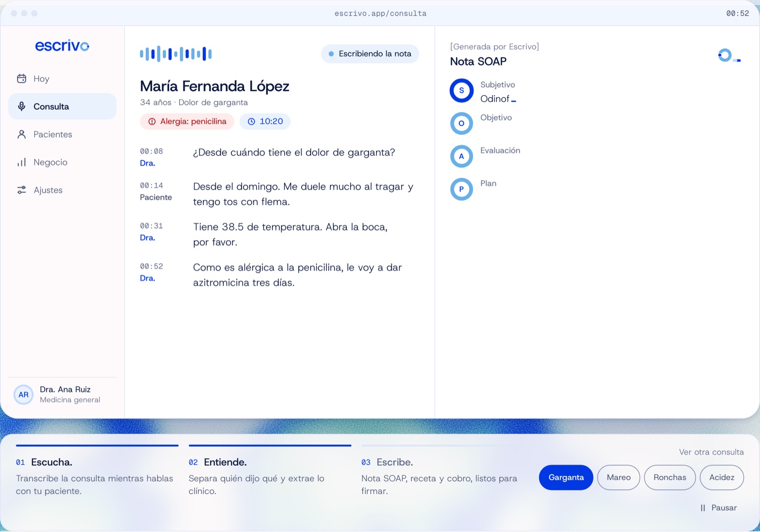This screenshot has width=760, height=532.
Task: Click the line starting "Desde el domingo"
Action: click(x=303, y=194)
